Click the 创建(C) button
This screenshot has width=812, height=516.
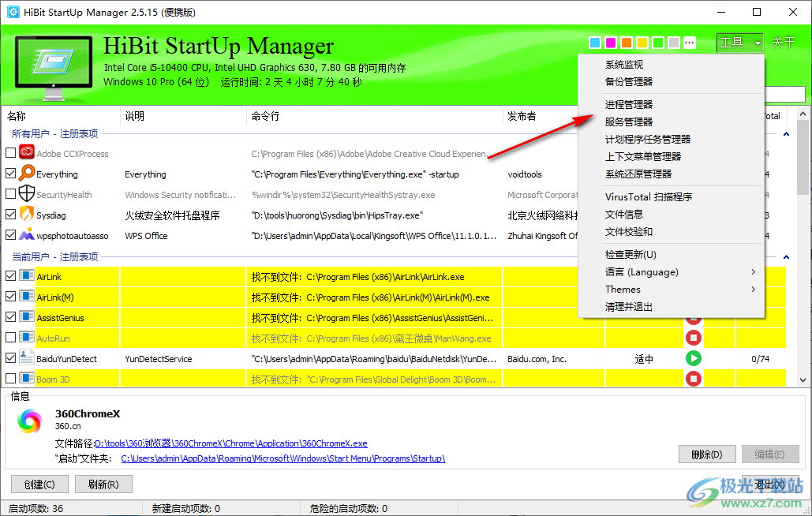[39, 484]
